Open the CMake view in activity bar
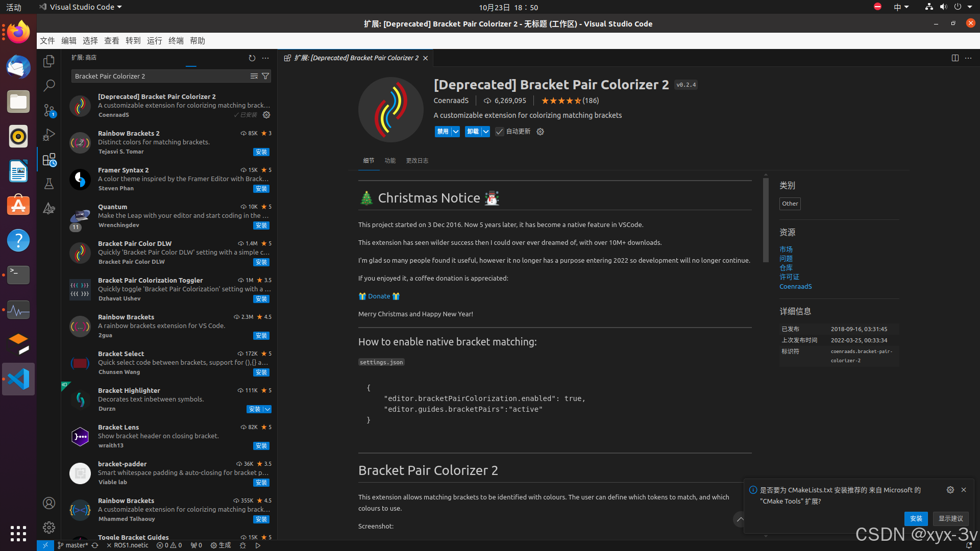 pyautogui.click(x=49, y=209)
